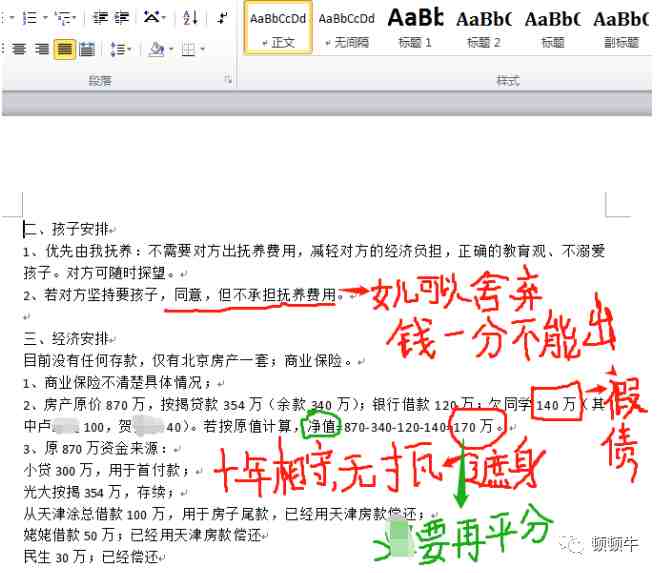Click the line 光大按揭354万，存续
Screen dimensions: 660x573
click(x=98, y=493)
